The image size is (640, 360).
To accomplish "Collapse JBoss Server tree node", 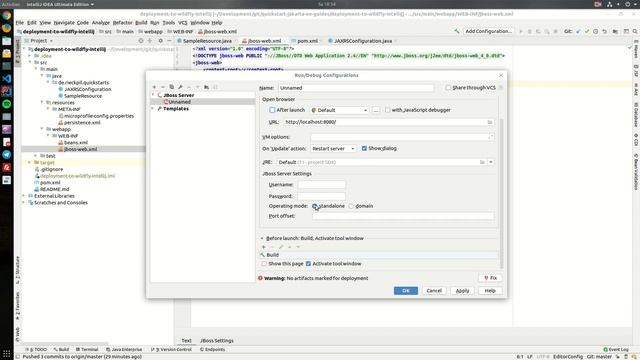I will (153, 95).
